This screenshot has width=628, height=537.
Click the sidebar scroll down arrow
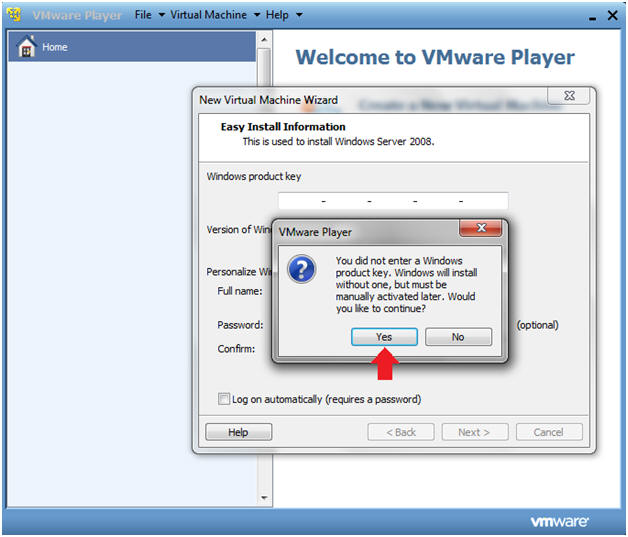coord(264,498)
